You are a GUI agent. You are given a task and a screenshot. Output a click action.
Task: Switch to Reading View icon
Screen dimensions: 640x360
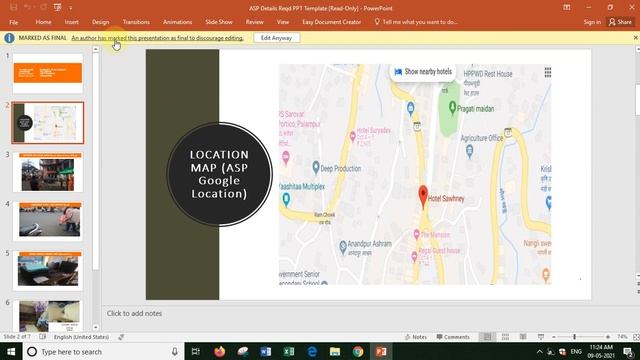523,337
